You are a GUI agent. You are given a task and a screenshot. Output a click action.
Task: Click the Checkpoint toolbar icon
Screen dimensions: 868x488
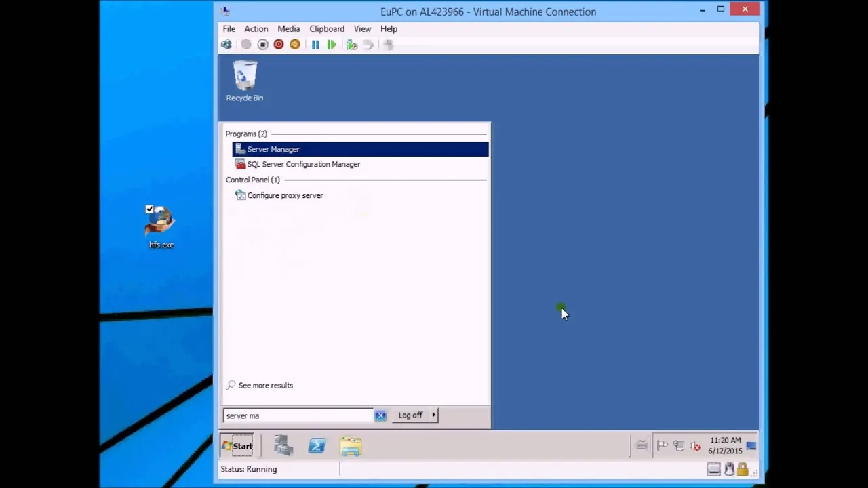(x=352, y=45)
